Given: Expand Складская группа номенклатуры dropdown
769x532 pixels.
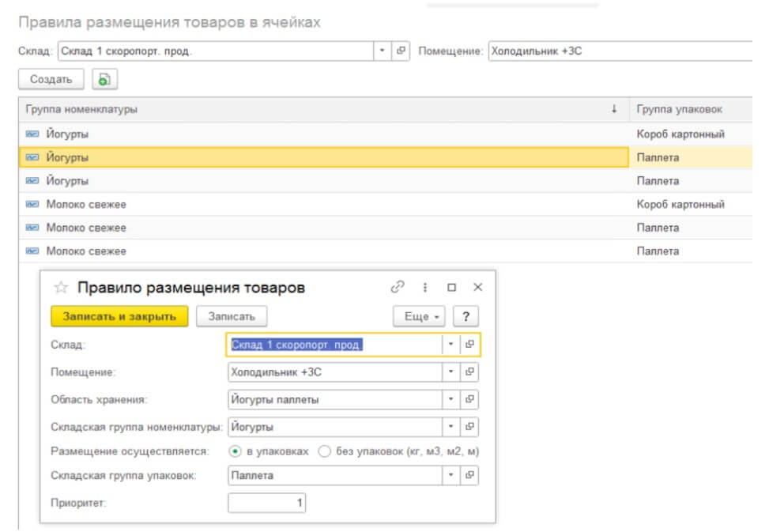Looking at the screenshot, I should [x=450, y=427].
